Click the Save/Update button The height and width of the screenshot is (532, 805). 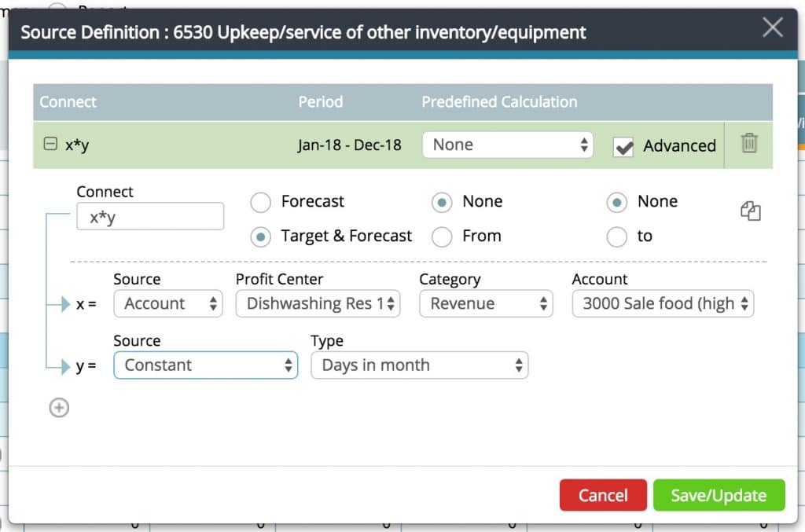pyautogui.click(x=719, y=496)
